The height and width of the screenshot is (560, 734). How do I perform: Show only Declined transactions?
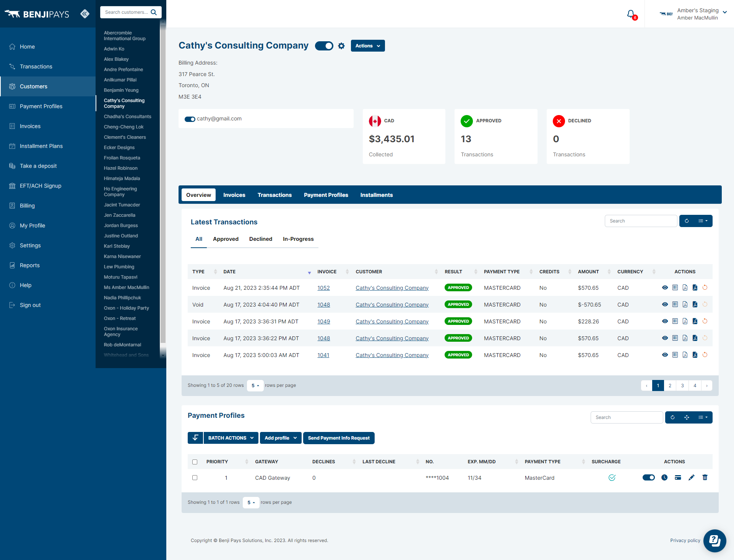point(260,239)
